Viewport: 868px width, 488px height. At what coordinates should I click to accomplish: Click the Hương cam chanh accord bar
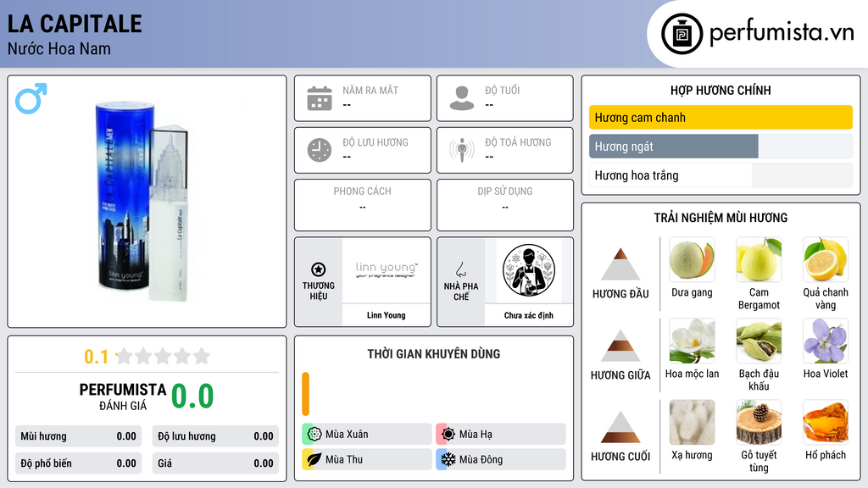[x=721, y=117]
